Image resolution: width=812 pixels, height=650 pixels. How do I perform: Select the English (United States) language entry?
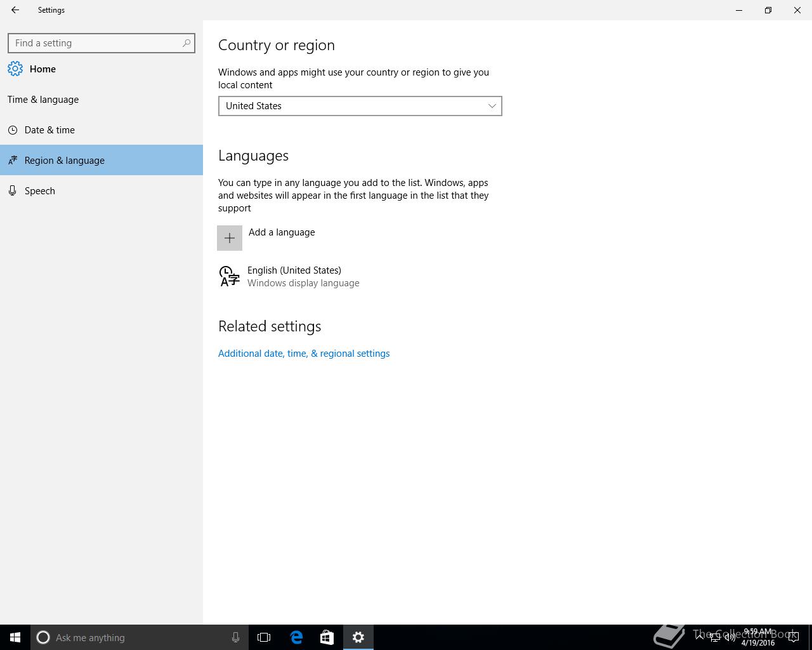pyautogui.click(x=360, y=277)
